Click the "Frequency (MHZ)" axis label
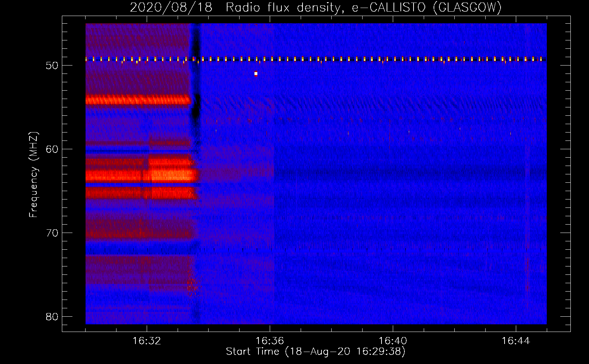 pyautogui.click(x=33, y=175)
